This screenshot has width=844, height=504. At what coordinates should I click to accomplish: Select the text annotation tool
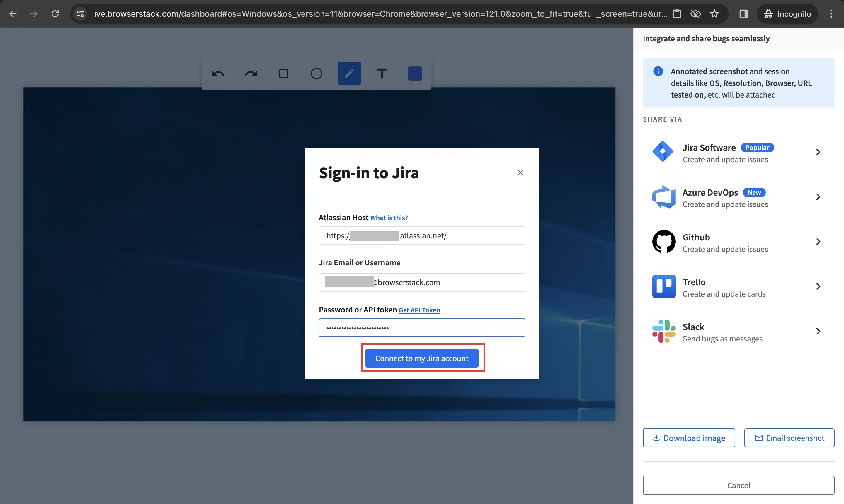coord(382,74)
